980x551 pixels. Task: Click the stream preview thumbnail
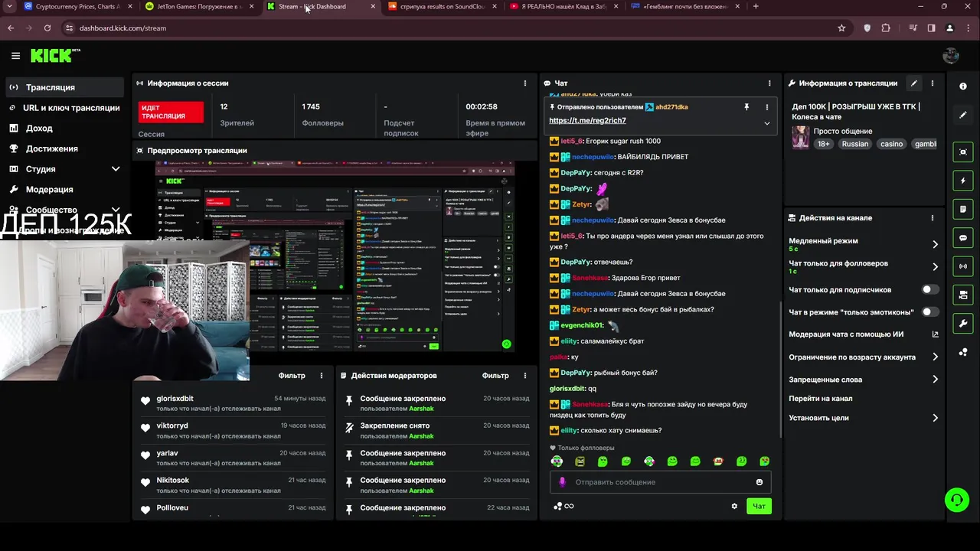pos(335,256)
